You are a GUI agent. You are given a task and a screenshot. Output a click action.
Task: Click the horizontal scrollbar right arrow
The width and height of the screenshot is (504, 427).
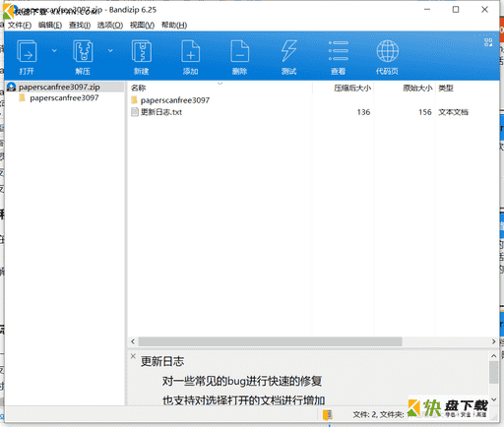coord(493,341)
